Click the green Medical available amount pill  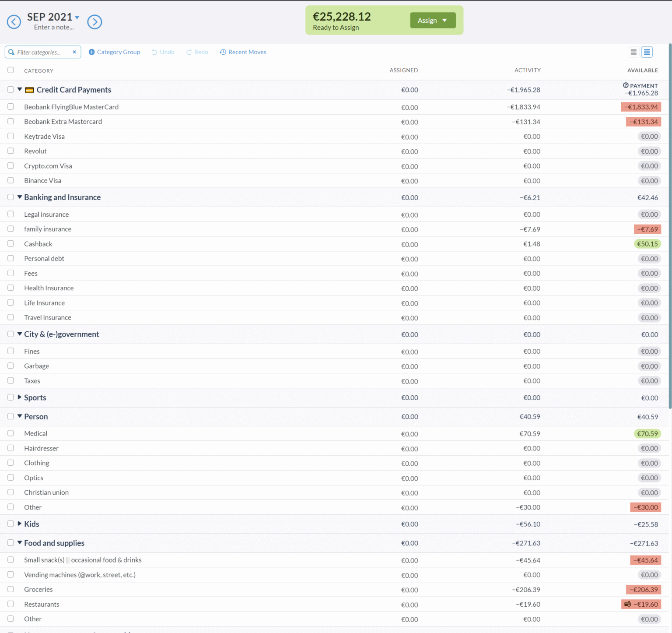pos(647,434)
